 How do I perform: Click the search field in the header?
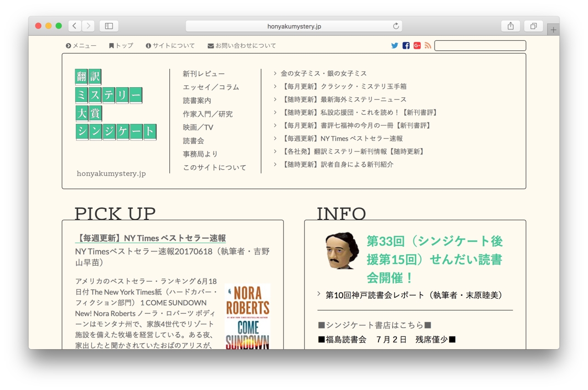[x=480, y=45]
